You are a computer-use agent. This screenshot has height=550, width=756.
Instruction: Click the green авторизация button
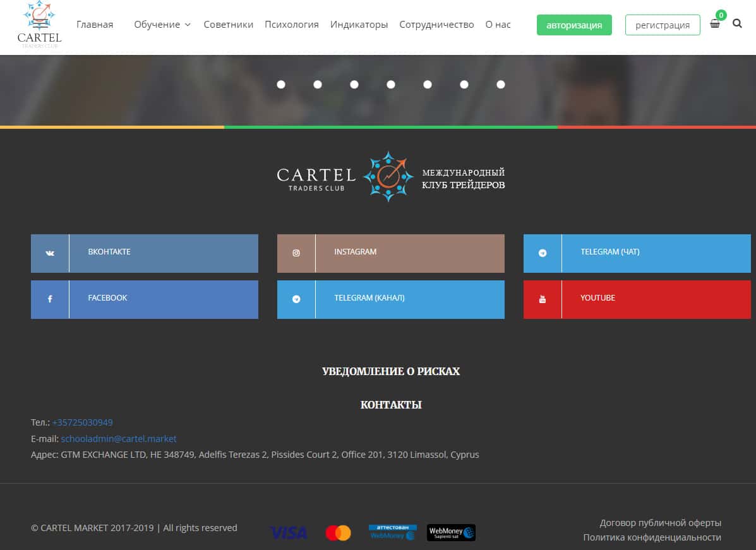pos(574,25)
